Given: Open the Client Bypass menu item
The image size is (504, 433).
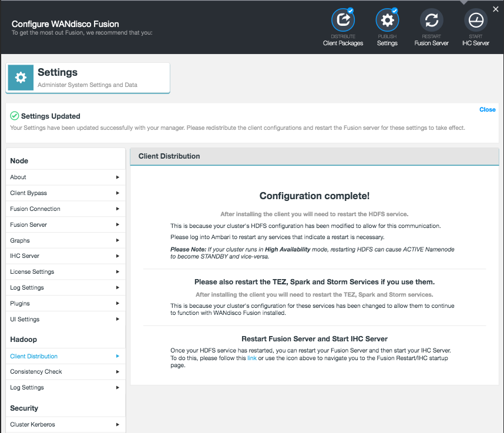Looking at the screenshot, I should pos(66,193).
